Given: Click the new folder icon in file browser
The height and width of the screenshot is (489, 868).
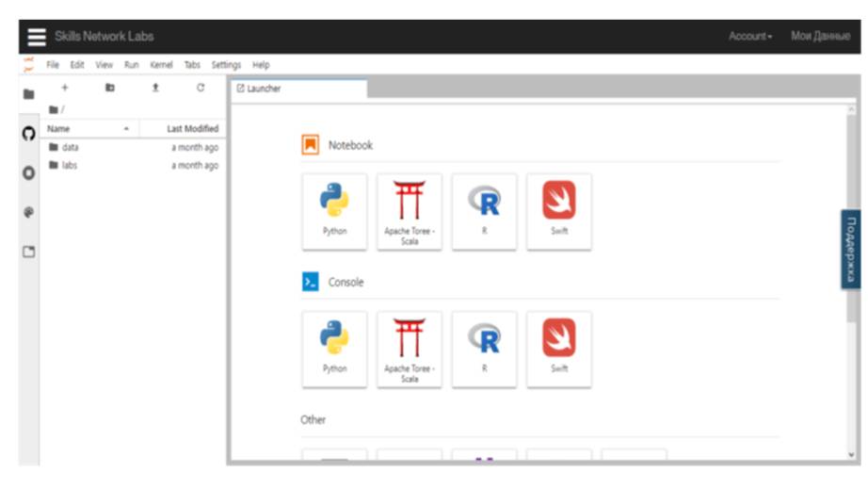Looking at the screenshot, I should (x=110, y=88).
